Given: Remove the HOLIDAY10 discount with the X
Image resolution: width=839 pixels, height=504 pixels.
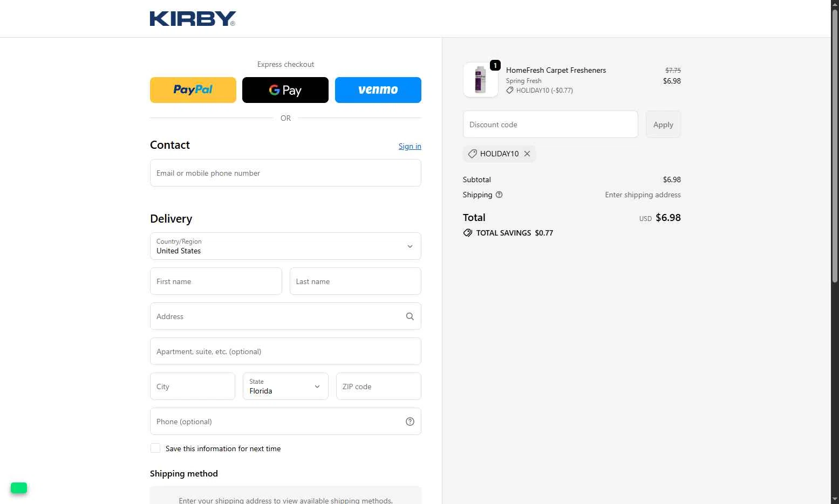Looking at the screenshot, I should pos(527,154).
